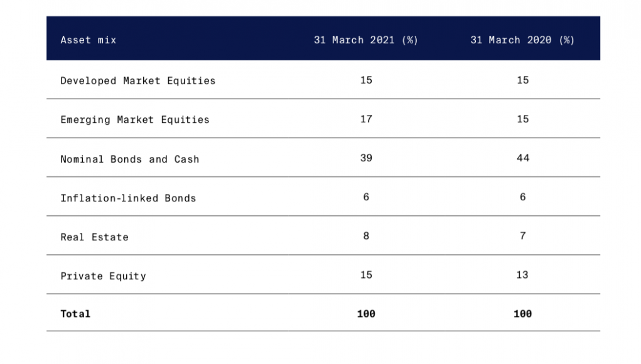Click the 2020 Developed Market Equities value 15
The image size is (641, 364).
523,80
